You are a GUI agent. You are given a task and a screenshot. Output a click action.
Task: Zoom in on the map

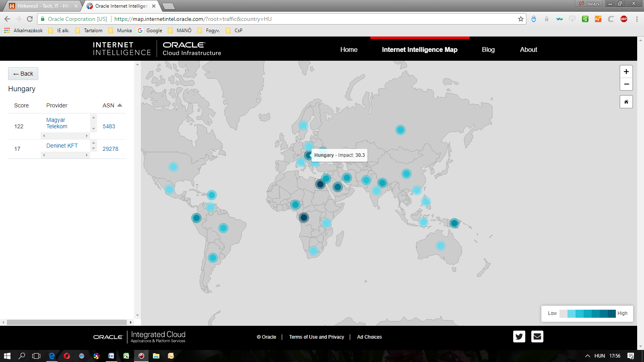[x=626, y=72]
